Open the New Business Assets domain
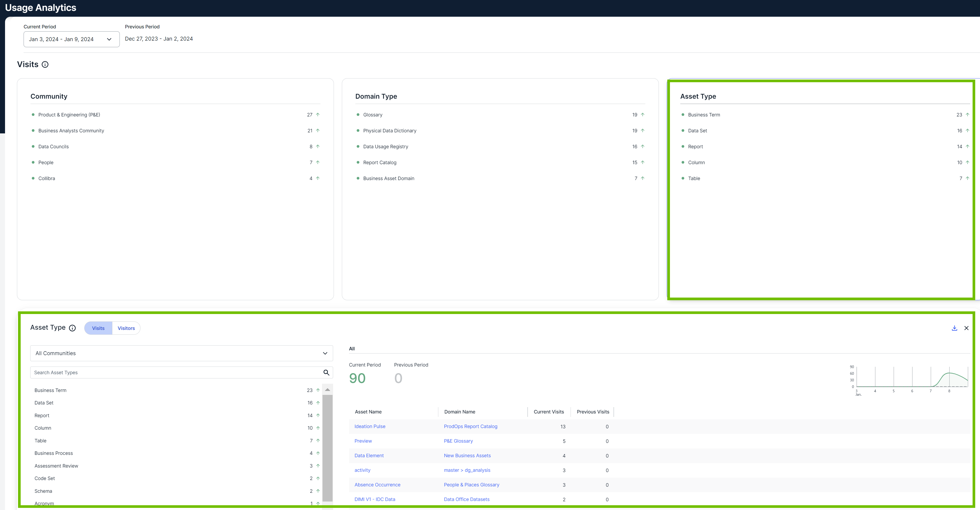Image resolution: width=980 pixels, height=510 pixels. tap(467, 456)
